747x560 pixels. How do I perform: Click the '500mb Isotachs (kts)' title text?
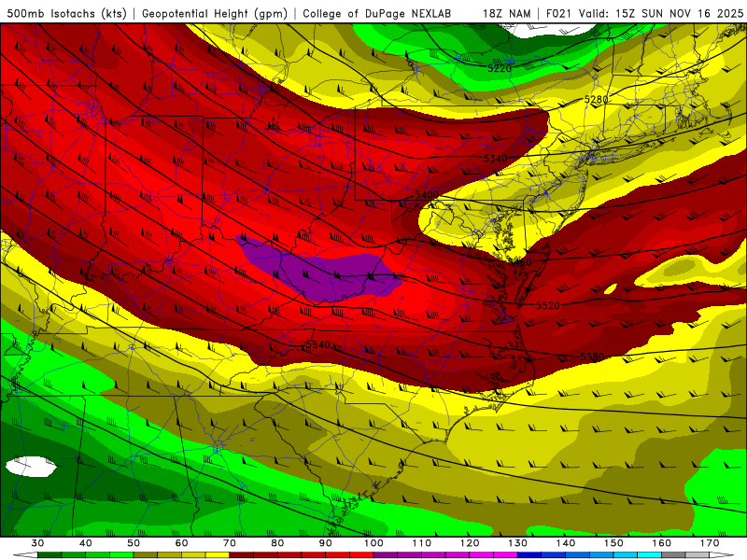[66, 14]
